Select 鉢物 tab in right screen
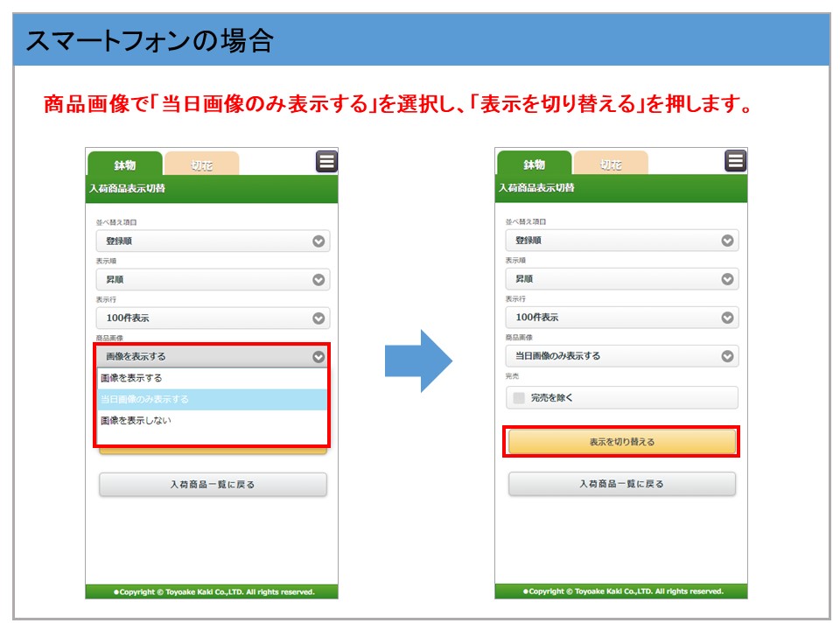Viewport: 840px width, 630px height. pos(534,164)
